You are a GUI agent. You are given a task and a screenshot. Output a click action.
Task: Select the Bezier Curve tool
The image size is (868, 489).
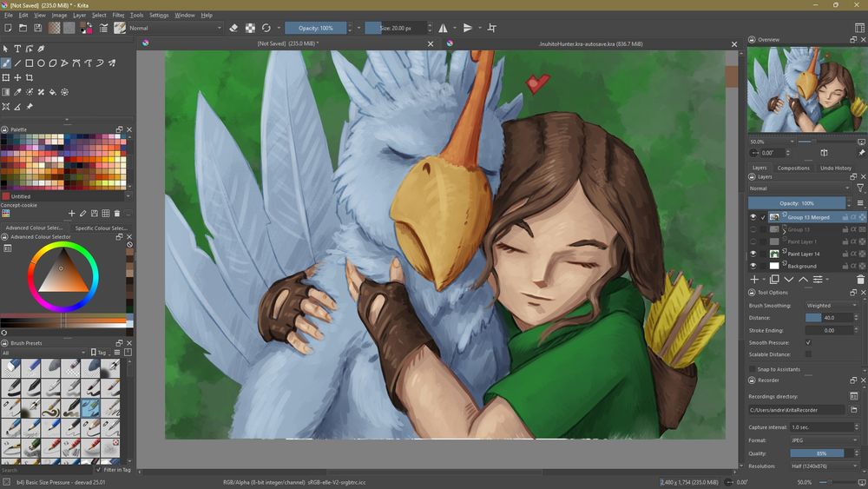[x=76, y=63]
